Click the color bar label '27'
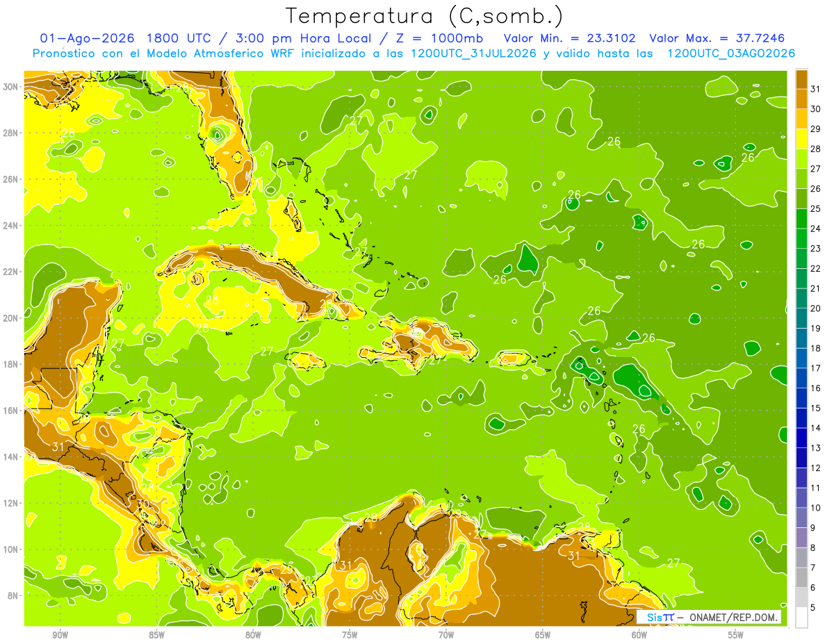 [x=815, y=169]
